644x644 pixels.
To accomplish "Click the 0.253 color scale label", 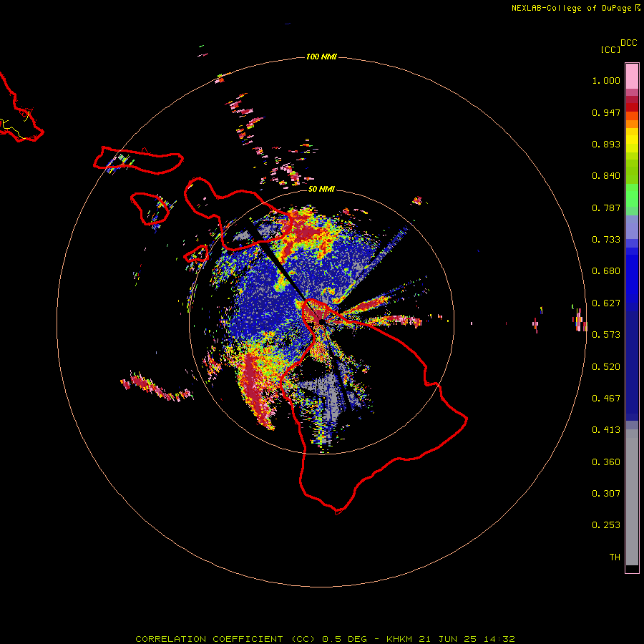I will pyautogui.click(x=606, y=525).
